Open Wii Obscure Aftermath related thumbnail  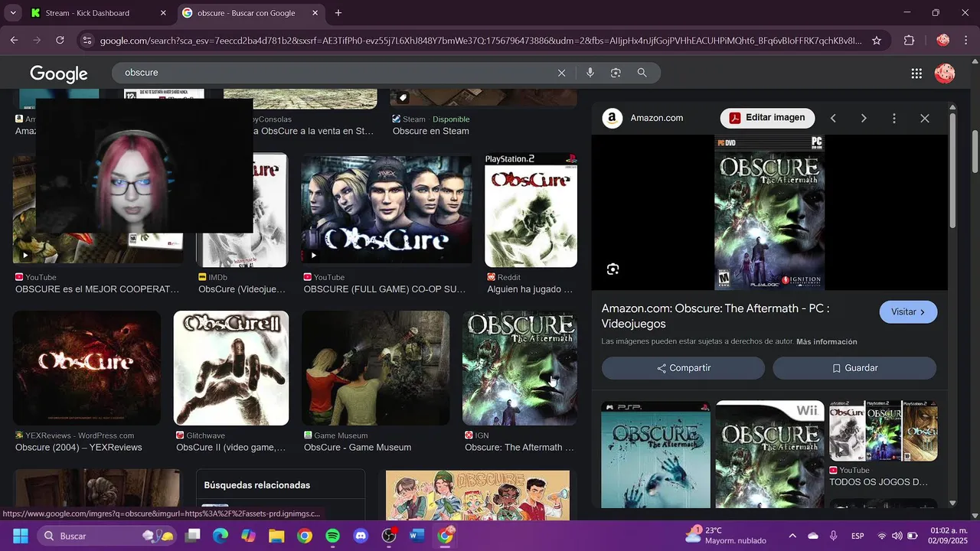pyautogui.click(x=770, y=455)
